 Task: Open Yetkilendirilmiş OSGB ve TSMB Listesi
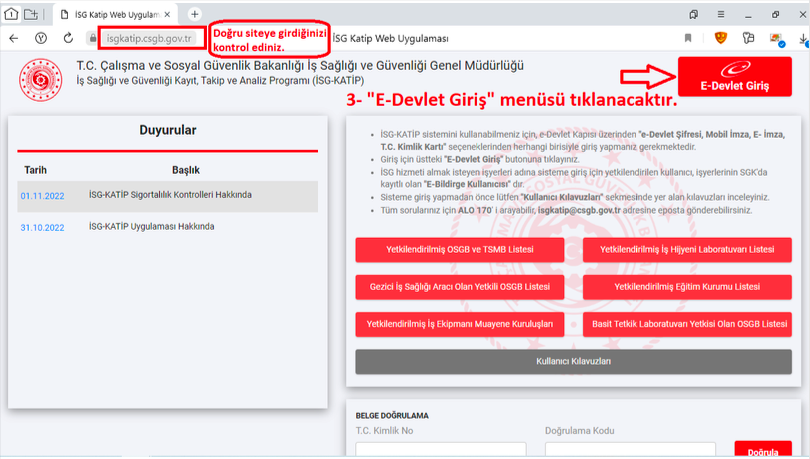tap(460, 249)
